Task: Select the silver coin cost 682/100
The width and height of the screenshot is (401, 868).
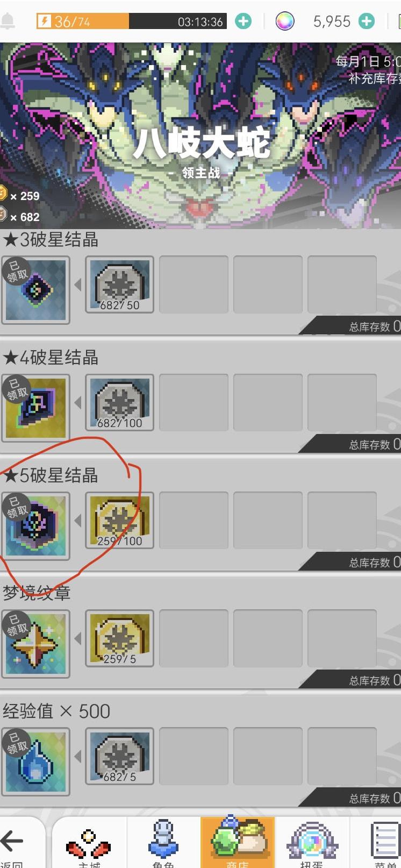Action: pyautogui.click(x=119, y=403)
